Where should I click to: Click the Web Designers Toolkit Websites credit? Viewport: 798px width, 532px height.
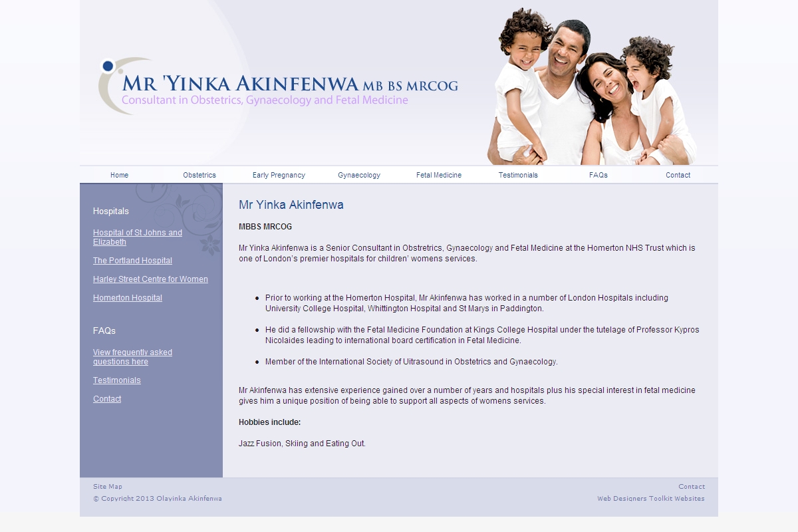point(652,497)
